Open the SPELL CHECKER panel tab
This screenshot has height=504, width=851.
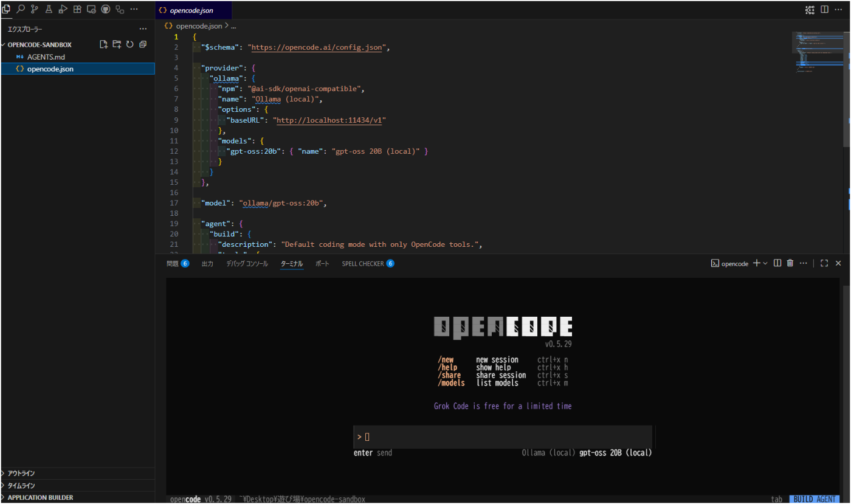pos(368,263)
